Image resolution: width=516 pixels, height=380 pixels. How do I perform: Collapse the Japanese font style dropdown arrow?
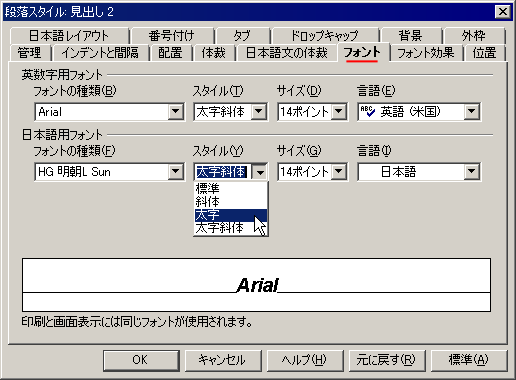(x=260, y=172)
